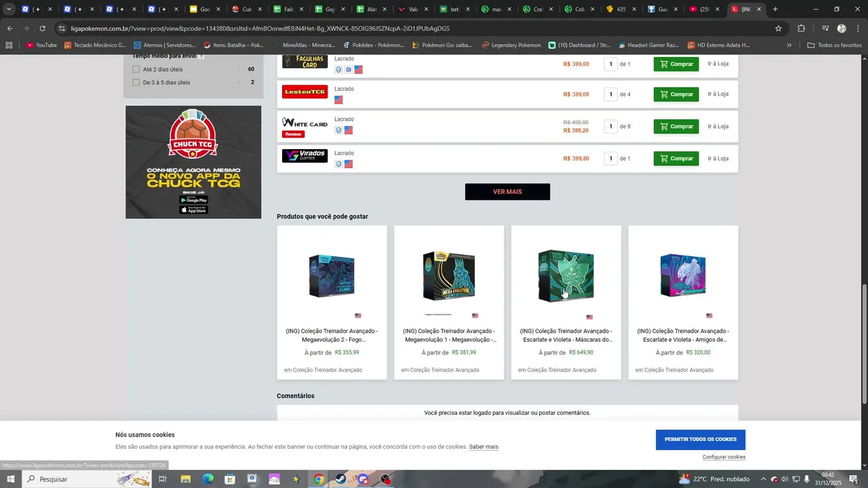Click the LestenTCG store logo
The height and width of the screenshot is (488, 868).
pyautogui.click(x=305, y=91)
